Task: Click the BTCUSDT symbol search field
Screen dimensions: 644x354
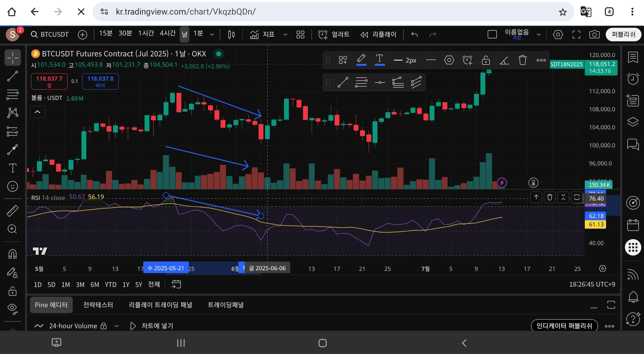Action: (50, 35)
